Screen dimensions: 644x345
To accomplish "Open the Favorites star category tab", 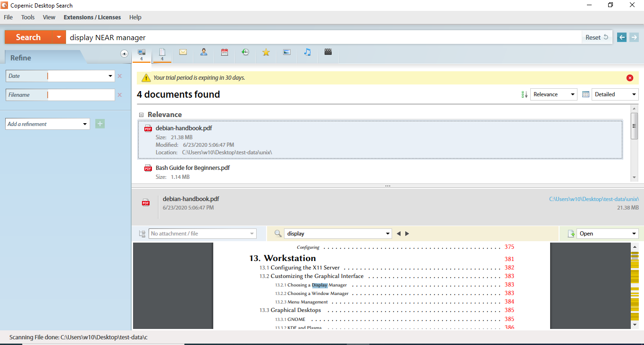I will coord(266,52).
